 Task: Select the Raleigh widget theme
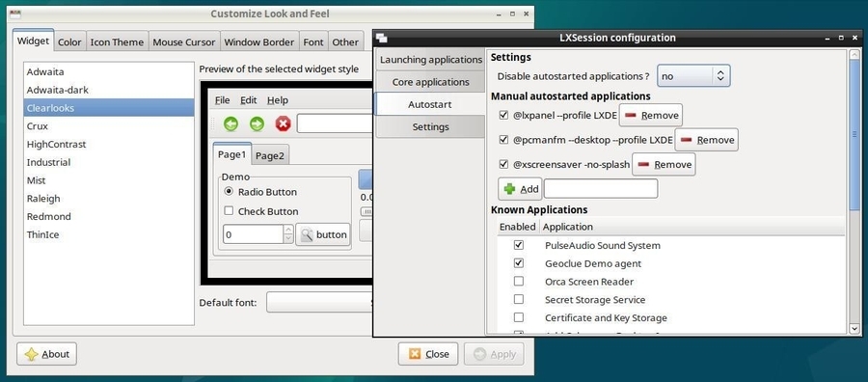(109, 198)
